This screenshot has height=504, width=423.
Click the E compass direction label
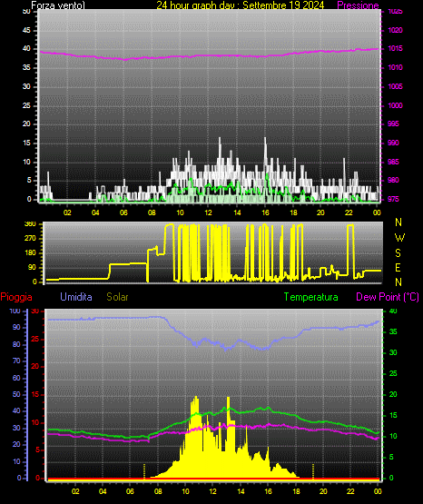(398, 267)
